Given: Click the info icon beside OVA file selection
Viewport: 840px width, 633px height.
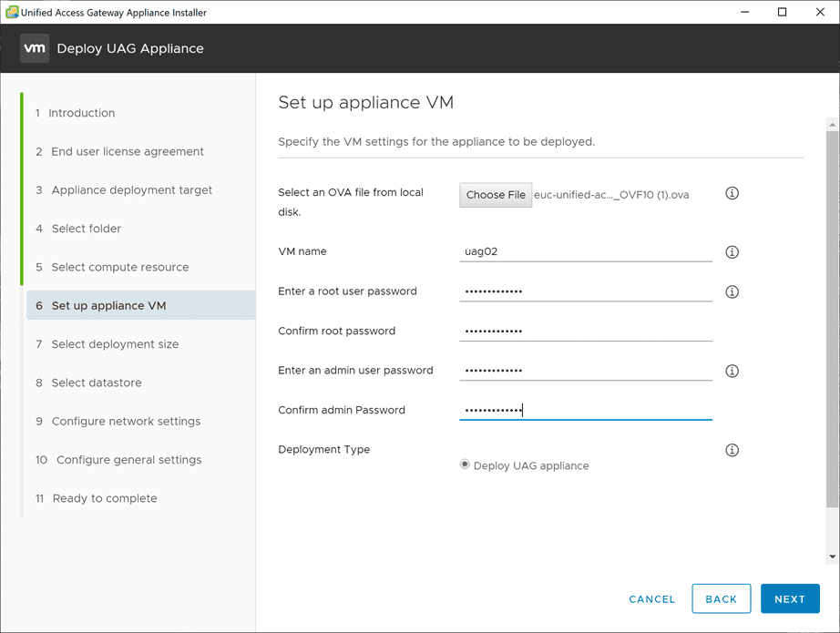Looking at the screenshot, I should click(732, 194).
